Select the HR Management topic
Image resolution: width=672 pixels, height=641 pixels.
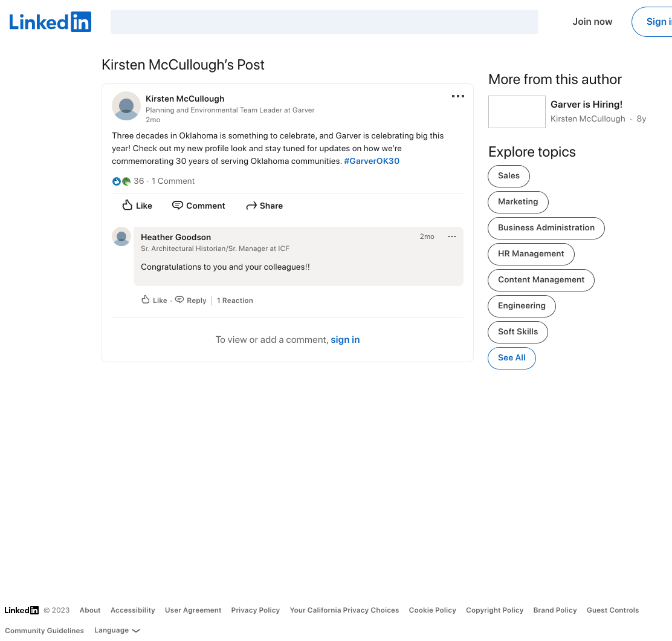tap(531, 254)
